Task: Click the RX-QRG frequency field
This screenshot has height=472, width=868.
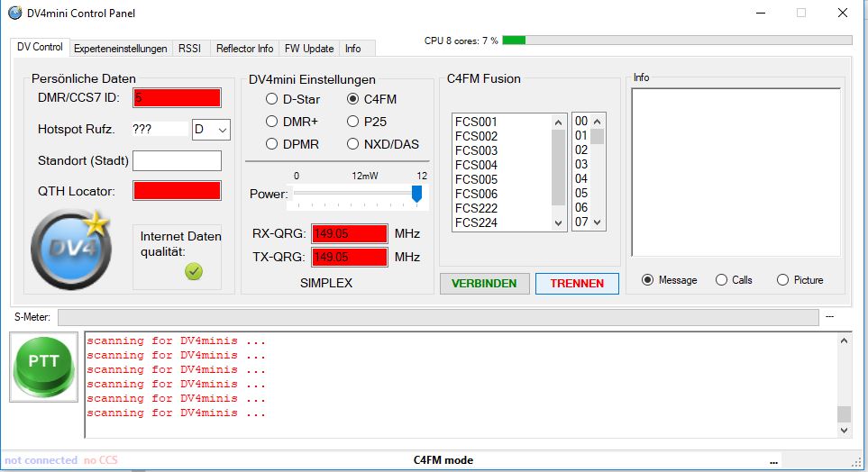Action: [x=349, y=234]
